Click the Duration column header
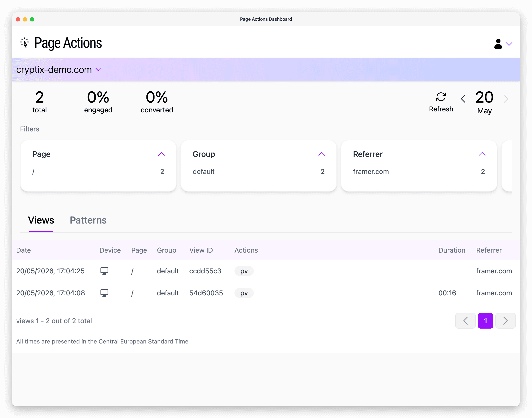This screenshot has height=418, width=532. pos(452,250)
